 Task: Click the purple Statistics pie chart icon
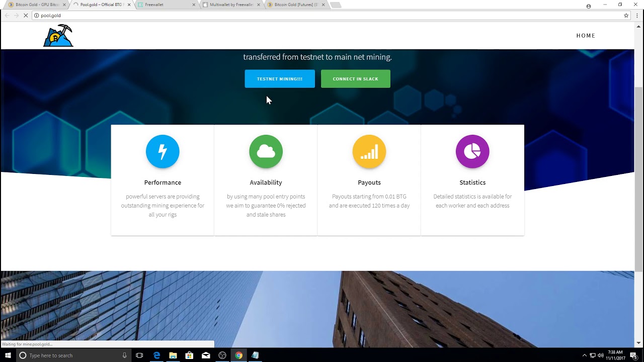[472, 151]
